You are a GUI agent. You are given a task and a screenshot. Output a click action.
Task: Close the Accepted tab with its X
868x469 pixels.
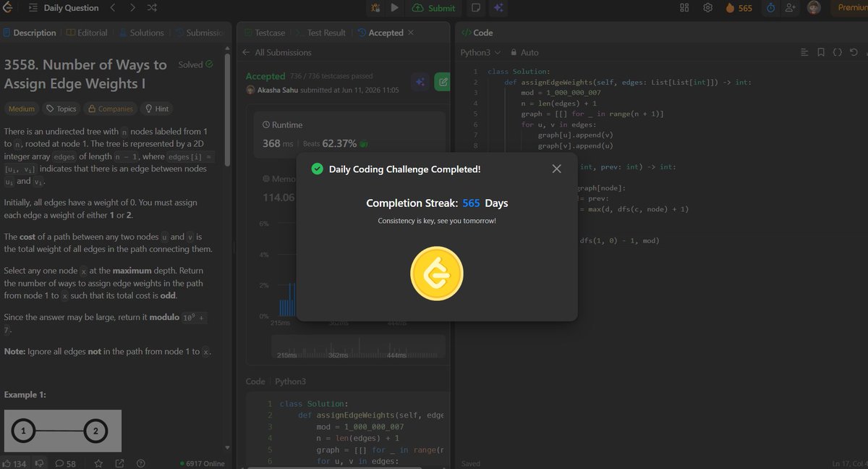pyautogui.click(x=411, y=33)
